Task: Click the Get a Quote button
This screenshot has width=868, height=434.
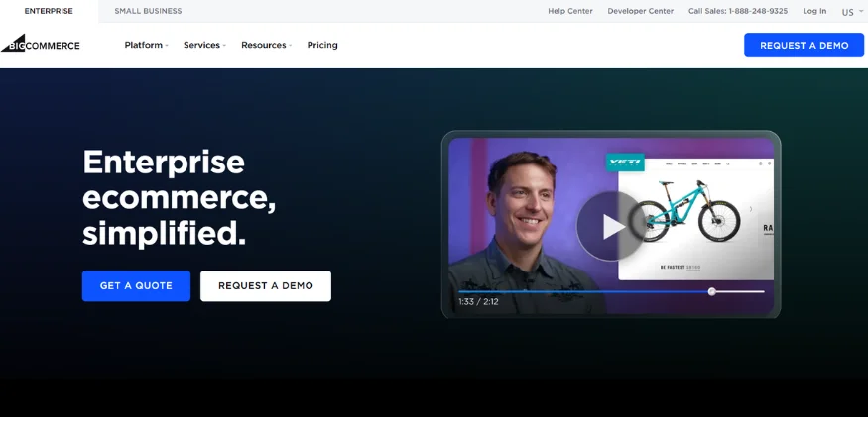Action: tap(136, 285)
